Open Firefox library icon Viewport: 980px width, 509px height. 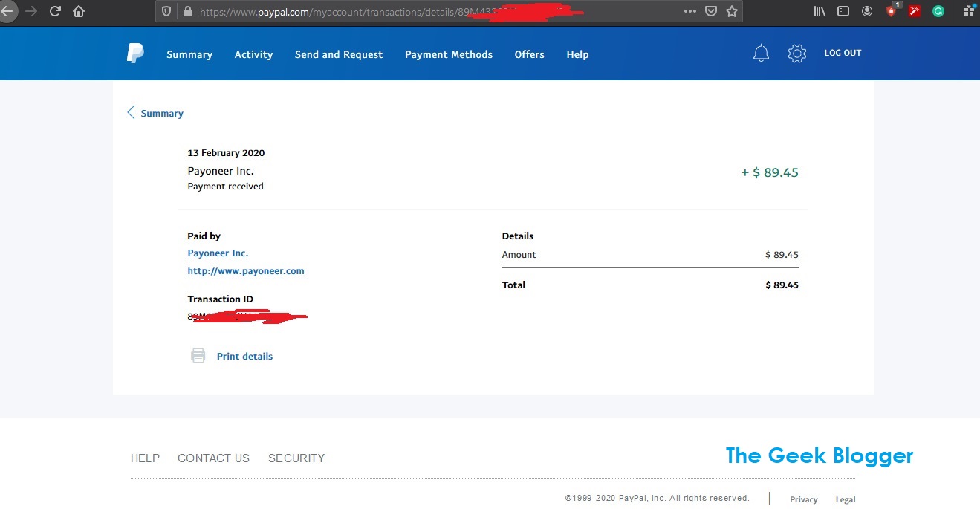pos(820,11)
